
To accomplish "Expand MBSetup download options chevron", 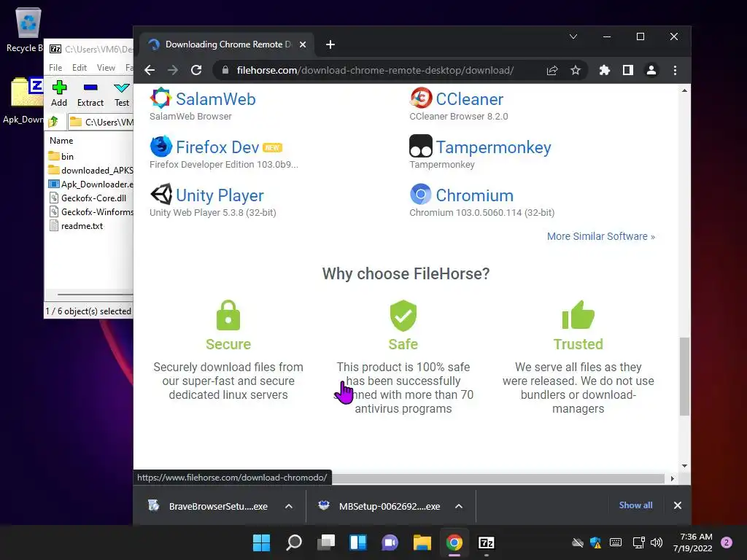I will point(459,506).
